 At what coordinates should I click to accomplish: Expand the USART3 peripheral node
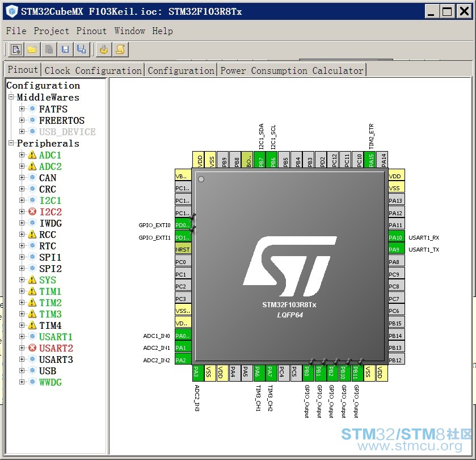coord(22,359)
